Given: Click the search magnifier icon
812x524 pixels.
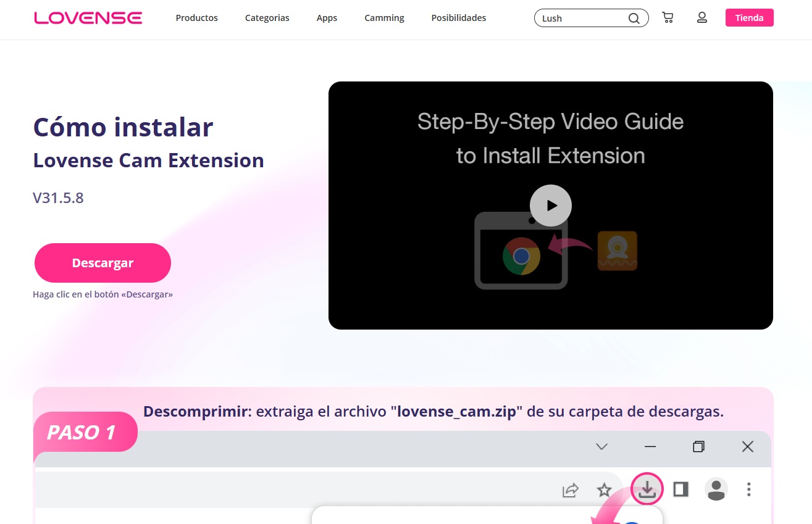Looking at the screenshot, I should point(634,19).
